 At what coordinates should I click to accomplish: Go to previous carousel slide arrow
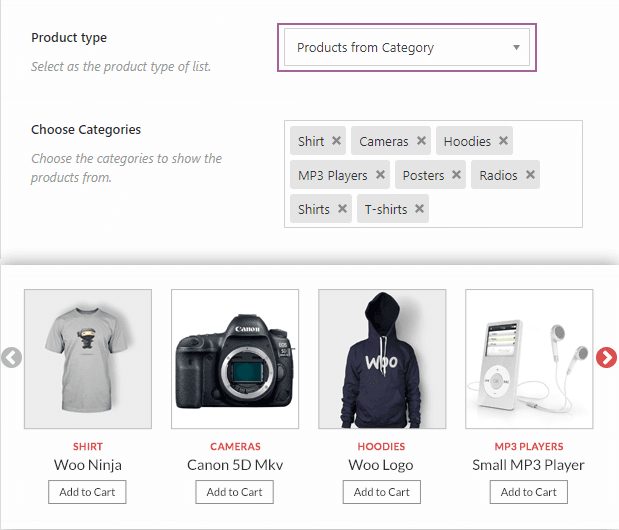(x=11, y=358)
